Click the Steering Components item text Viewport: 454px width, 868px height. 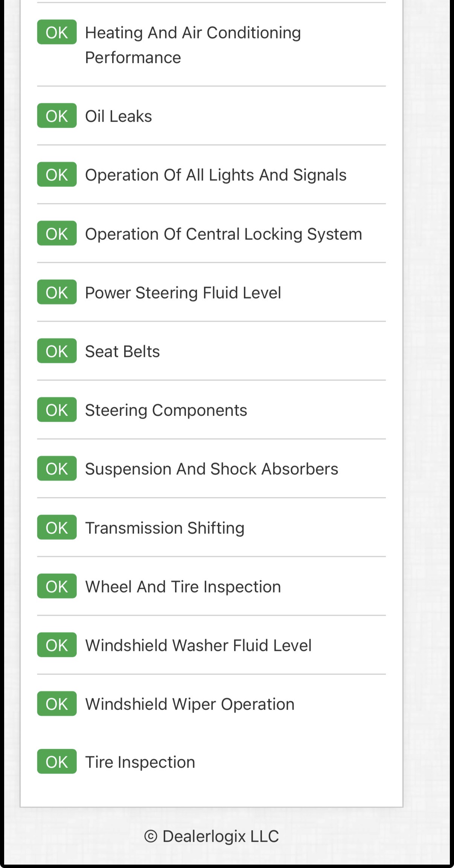pyautogui.click(x=166, y=410)
